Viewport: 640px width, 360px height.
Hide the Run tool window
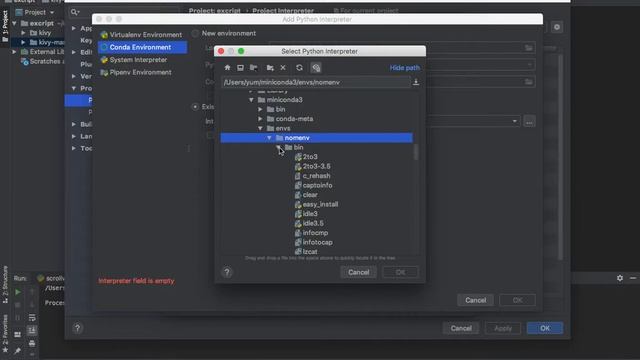coord(633,278)
